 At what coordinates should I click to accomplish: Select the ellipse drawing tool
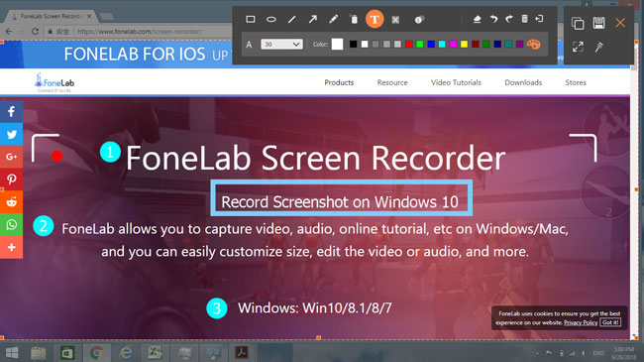(271, 19)
